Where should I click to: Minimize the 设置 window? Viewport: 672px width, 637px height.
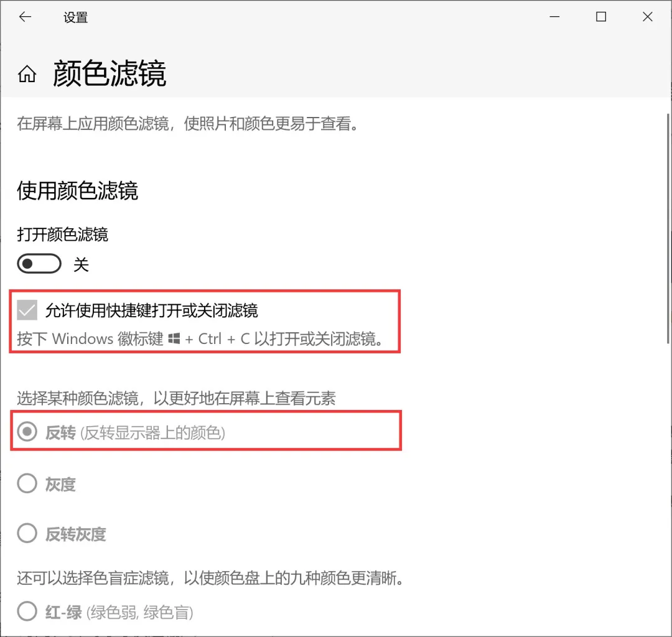click(554, 17)
